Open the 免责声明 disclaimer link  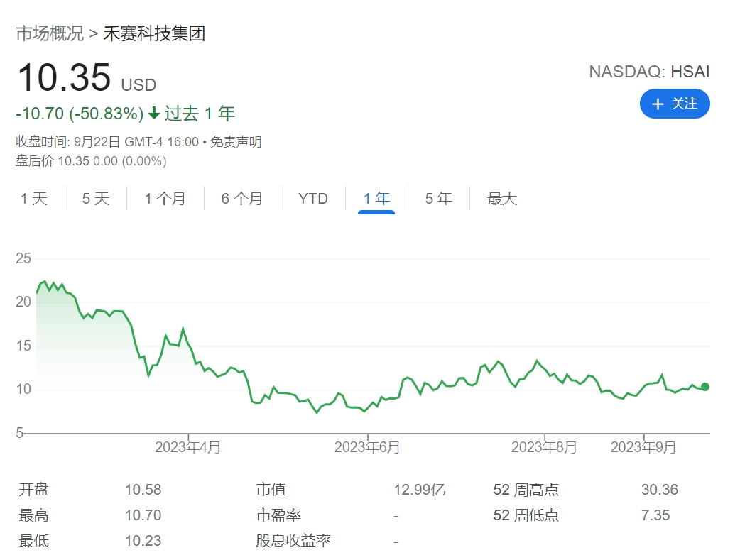236,141
